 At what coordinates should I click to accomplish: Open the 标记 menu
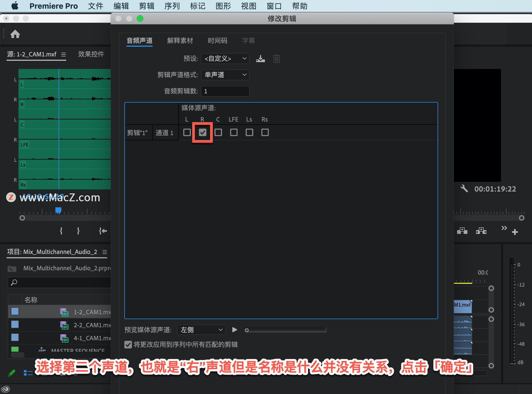click(198, 6)
